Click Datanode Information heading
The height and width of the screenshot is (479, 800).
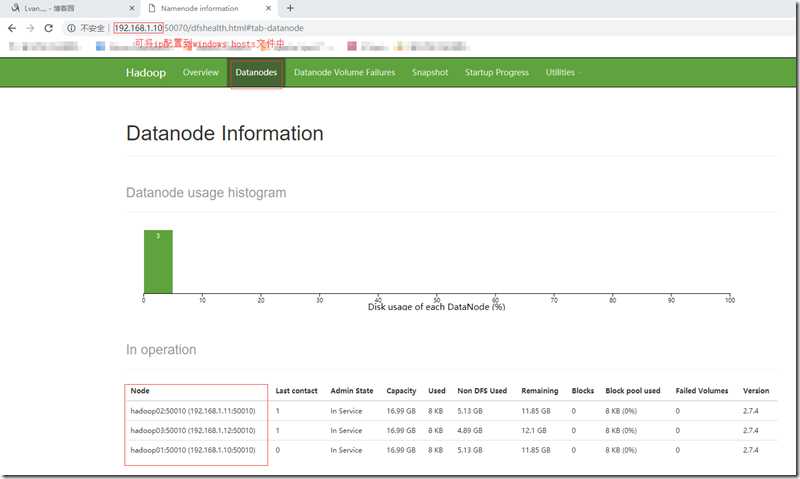pos(224,133)
